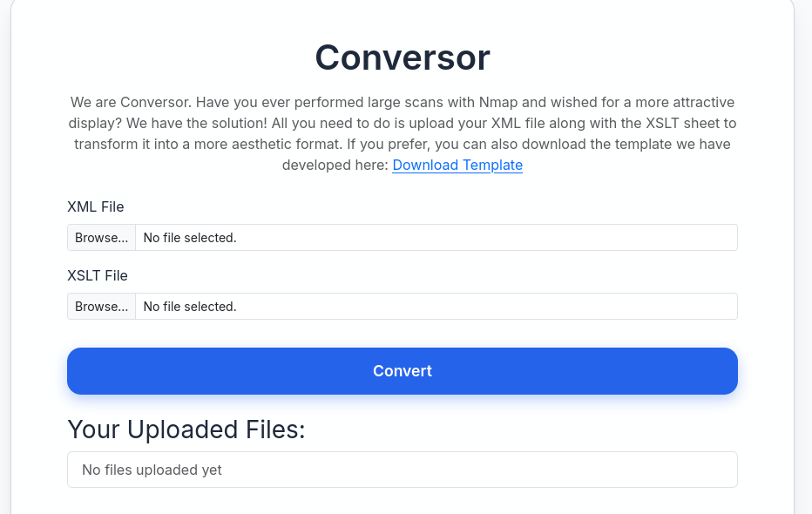This screenshot has width=812, height=514.
Task: Click 'We are Conversor.' opening sentence
Action: (x=131, y=102)
